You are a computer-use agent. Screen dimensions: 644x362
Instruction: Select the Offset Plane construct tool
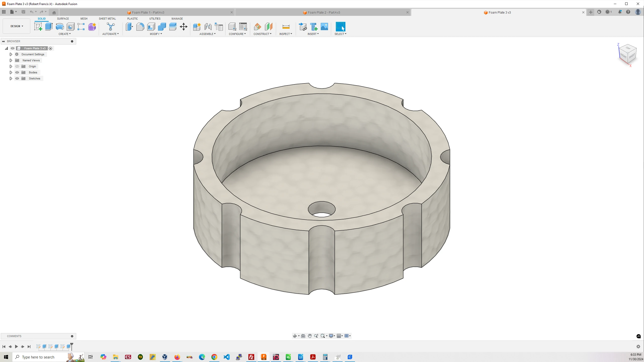[257, 27]
